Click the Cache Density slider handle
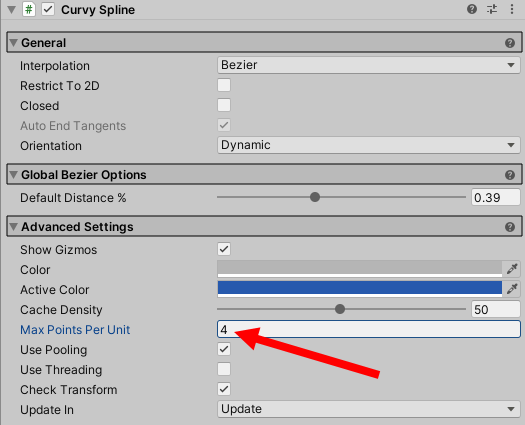Viewport: 525px width, 425px height. (340, 309)
